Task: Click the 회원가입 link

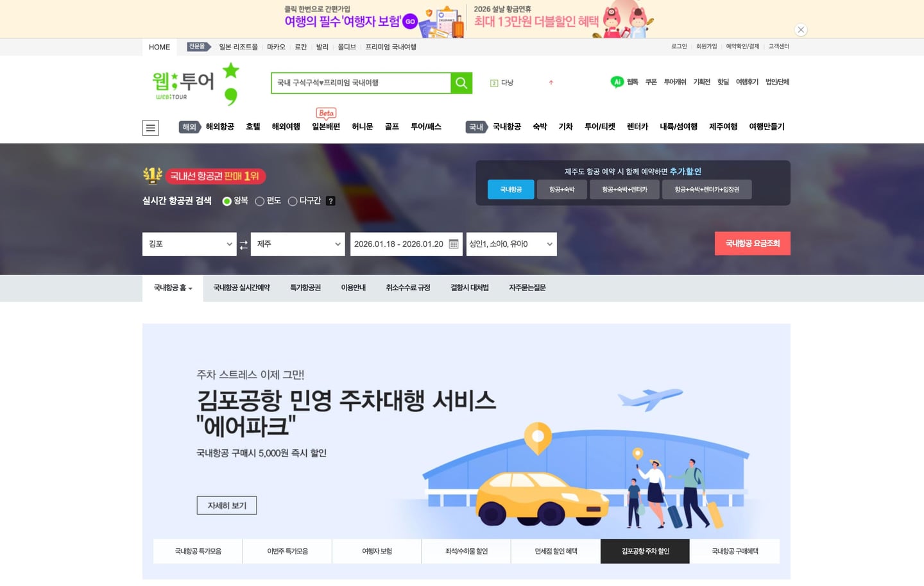Action: 706,47
